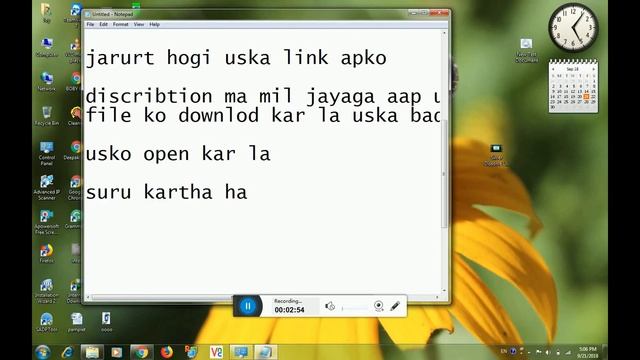This screenshot has width=640, height=360.
Task: Open Firefox from taskbar
Action: coord(167,352)
